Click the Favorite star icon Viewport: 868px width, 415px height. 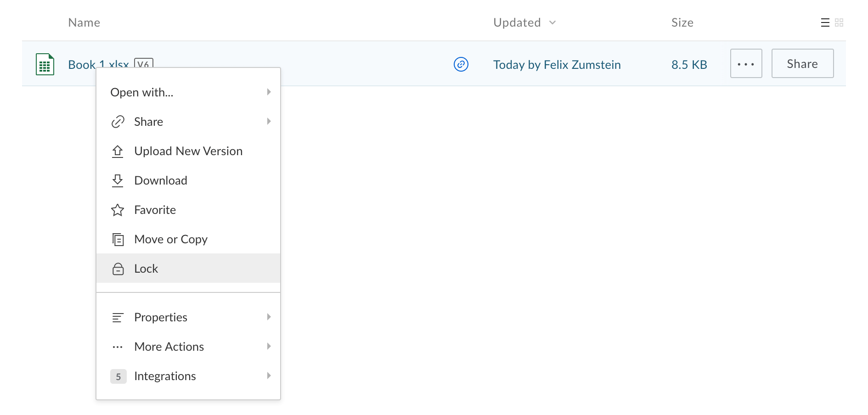[118, 210]
